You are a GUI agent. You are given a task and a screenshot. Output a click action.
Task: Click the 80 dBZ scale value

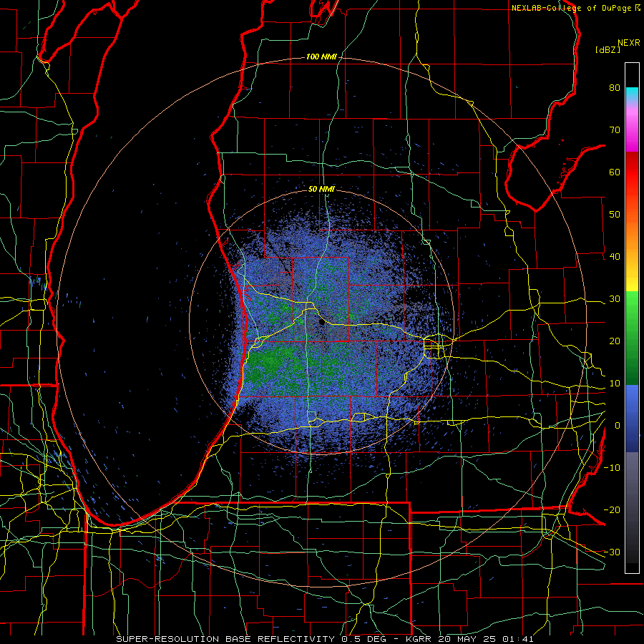tap(615, 88)
